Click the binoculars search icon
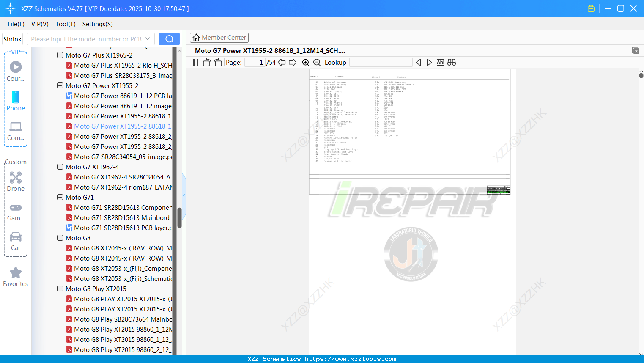This screenshot has width=644, height=363. (452, 63)
